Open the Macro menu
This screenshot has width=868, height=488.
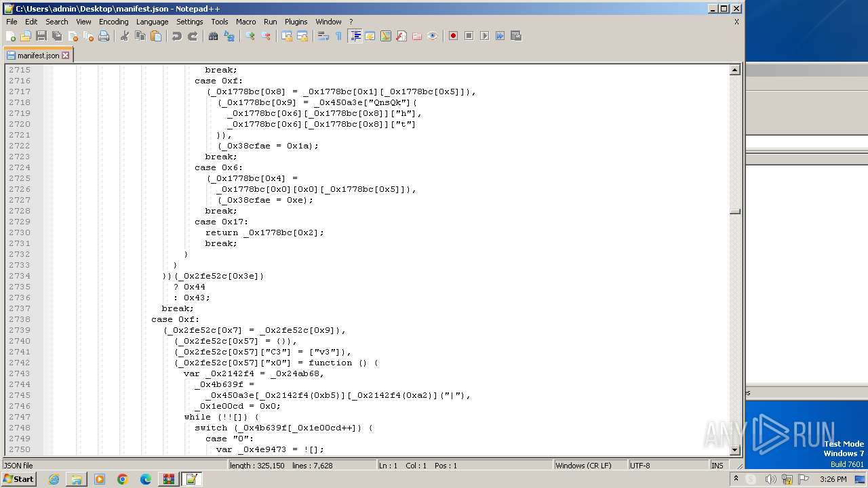point(246,22)
